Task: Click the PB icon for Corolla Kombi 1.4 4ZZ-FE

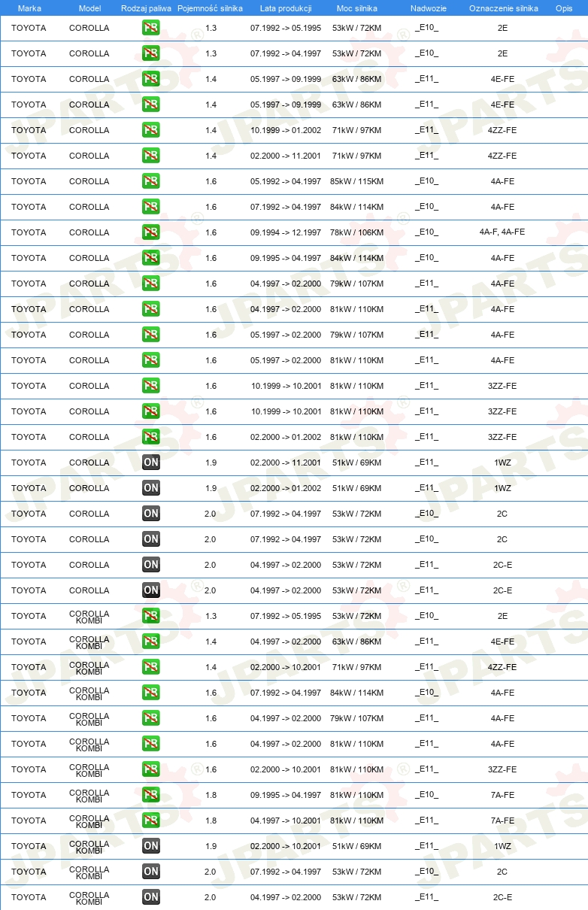Action: pyautogui.click(x=150, y=667)
